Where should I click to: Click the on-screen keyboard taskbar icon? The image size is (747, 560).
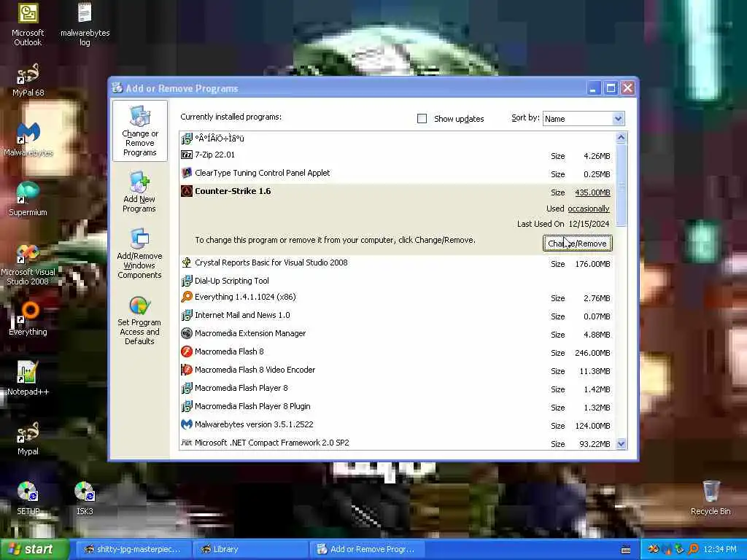pyautogui.click(x=626, y=550)
